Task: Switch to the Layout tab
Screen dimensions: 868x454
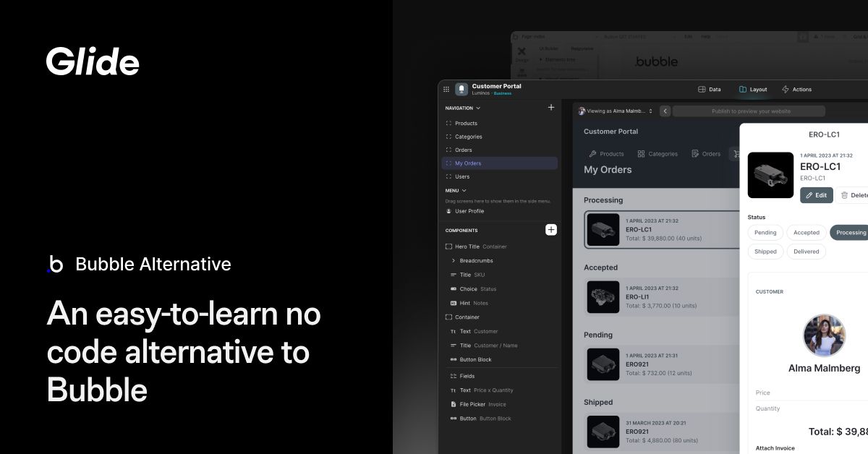Action: [753, 90]
